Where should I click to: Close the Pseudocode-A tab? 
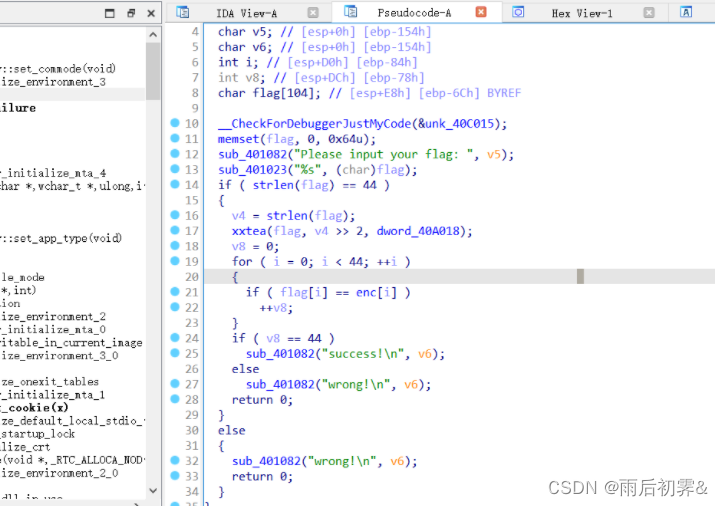(481, 13)
